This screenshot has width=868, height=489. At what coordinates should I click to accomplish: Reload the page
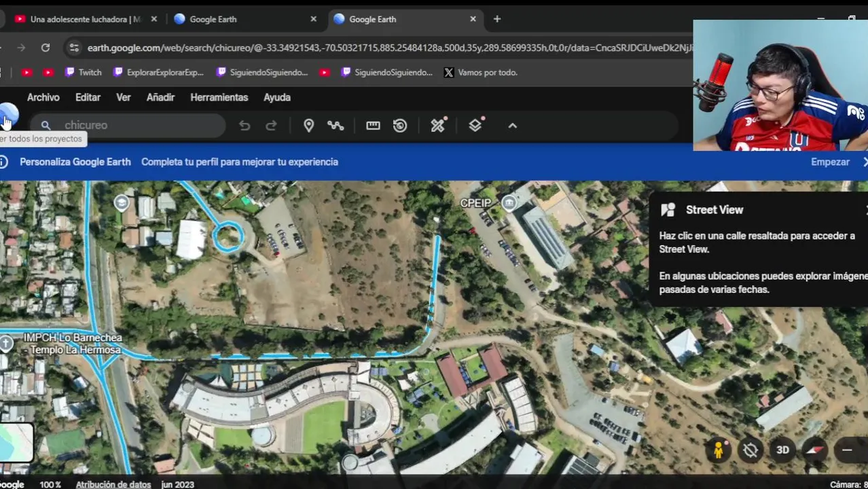[x=45, y=48]
